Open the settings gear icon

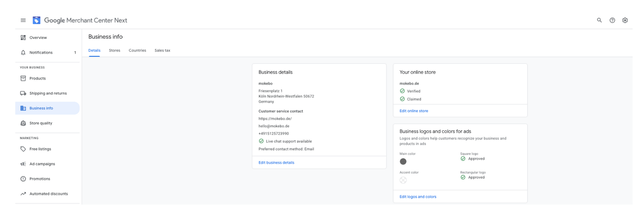click(x=625, y=20)
